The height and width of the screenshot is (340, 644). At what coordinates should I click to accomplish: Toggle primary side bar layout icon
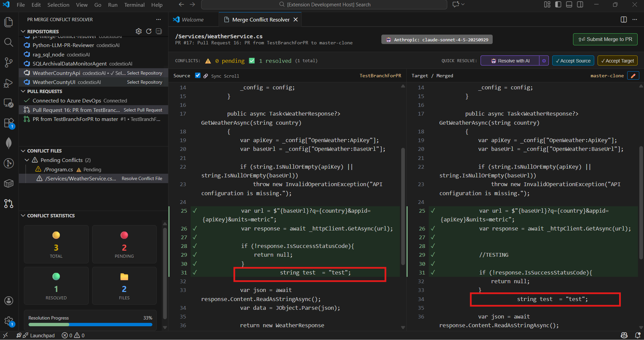pos(558,5)
